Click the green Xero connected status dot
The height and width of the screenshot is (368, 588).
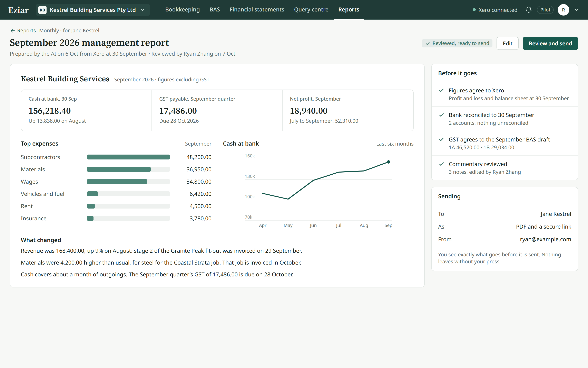[474, 10]
